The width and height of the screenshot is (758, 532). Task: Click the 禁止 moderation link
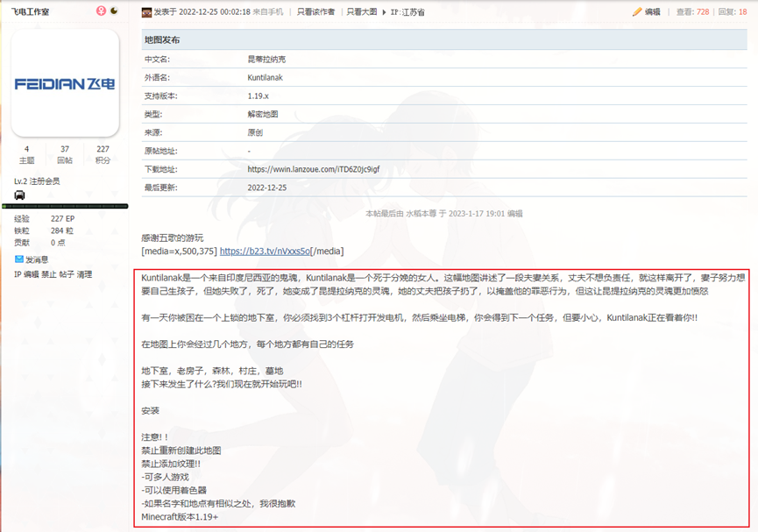click(49, 274)
